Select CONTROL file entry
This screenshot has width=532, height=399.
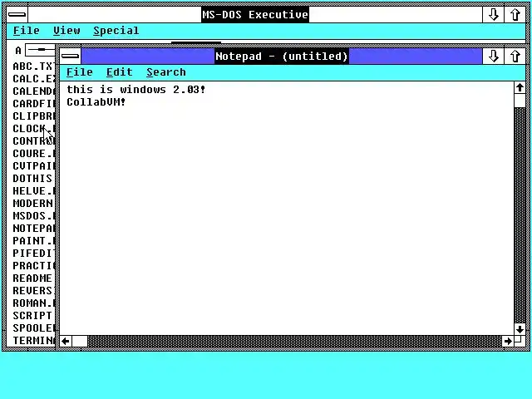click(x=33, y=141)
